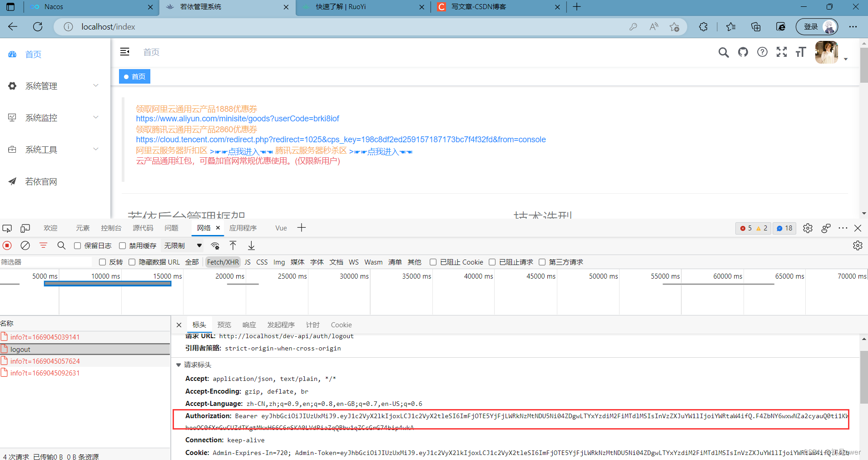
Task: Check 已阻止 Cookie option
Action: click(433, 262)
